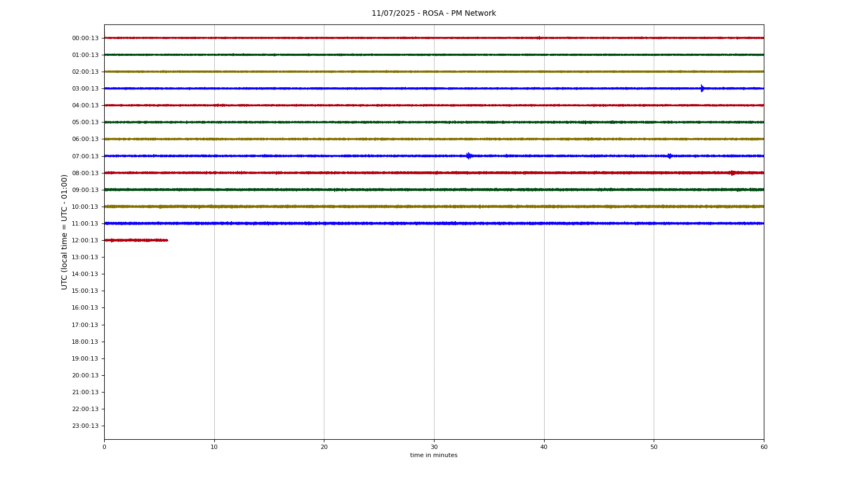
Task: Select the '15:00:13' y-axis time label
Action: coord(85,291)
